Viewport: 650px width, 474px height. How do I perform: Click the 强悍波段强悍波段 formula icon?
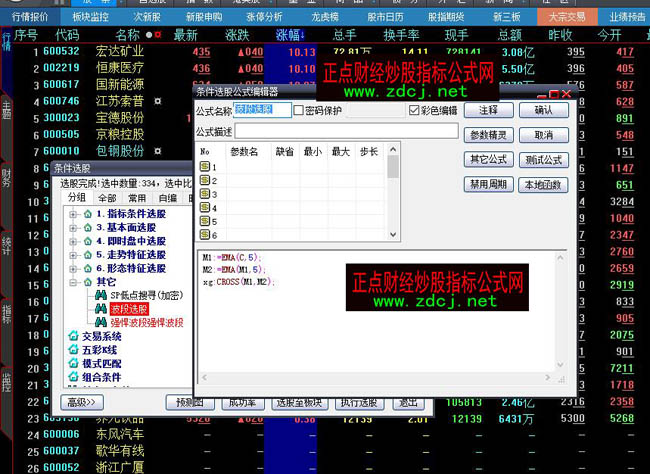(101, 322)
